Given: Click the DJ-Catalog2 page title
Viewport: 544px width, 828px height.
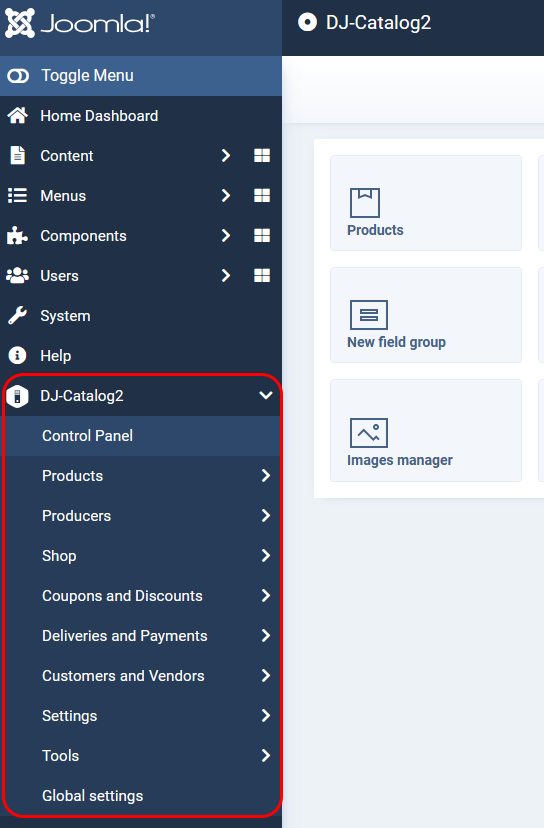Looking at the screenshot, I should (379, 23).
